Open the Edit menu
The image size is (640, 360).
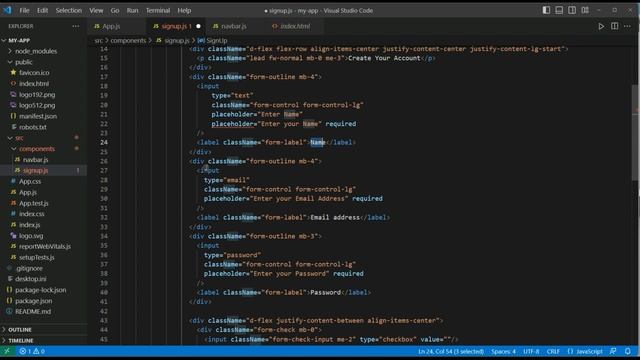point(42,11)
